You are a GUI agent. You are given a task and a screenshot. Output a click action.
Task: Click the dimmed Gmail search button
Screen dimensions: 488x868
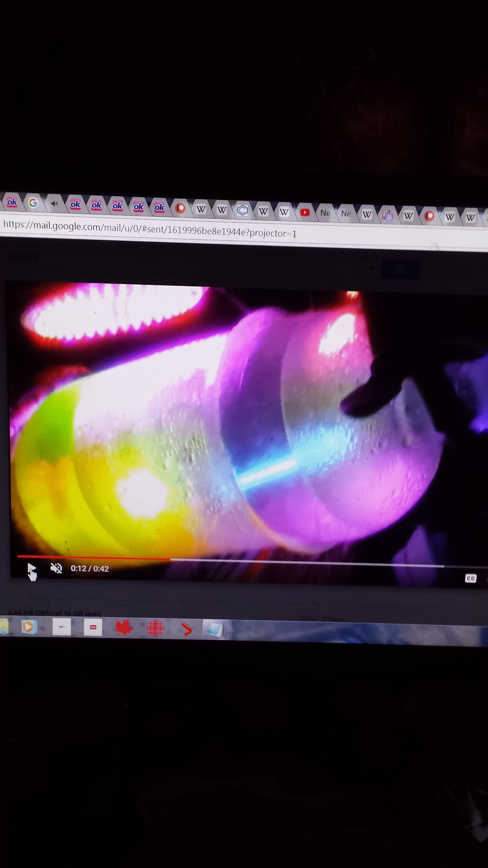[x=400, y=269]
